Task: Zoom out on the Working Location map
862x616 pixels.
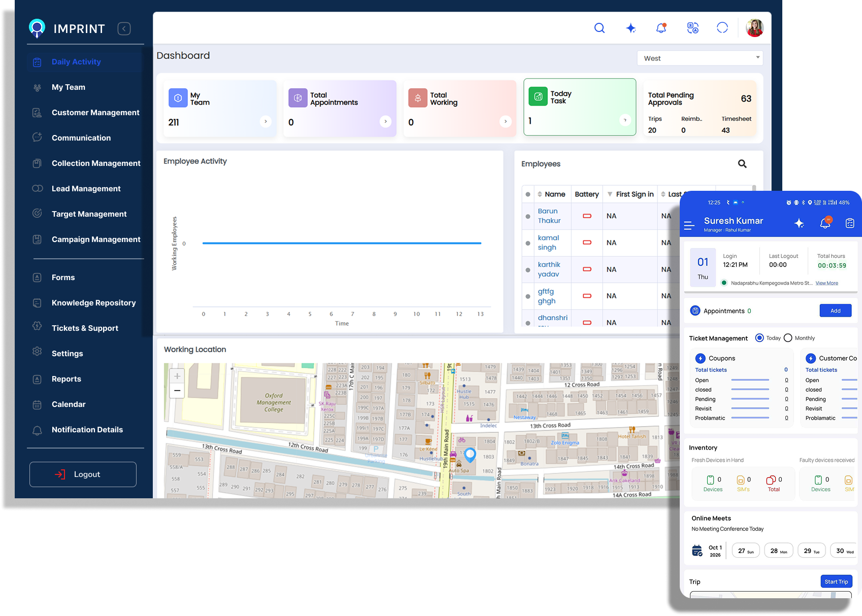Action: point(177,391)
